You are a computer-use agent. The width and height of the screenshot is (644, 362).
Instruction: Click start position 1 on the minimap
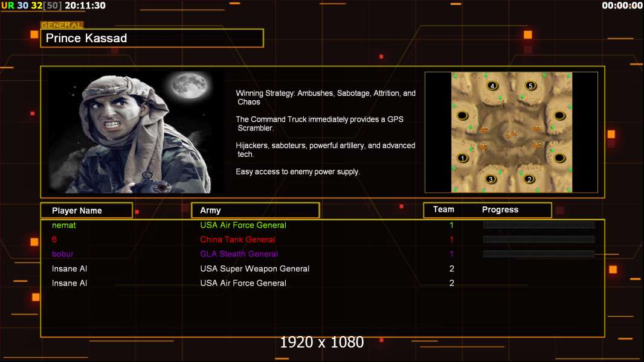coord(463,158)
